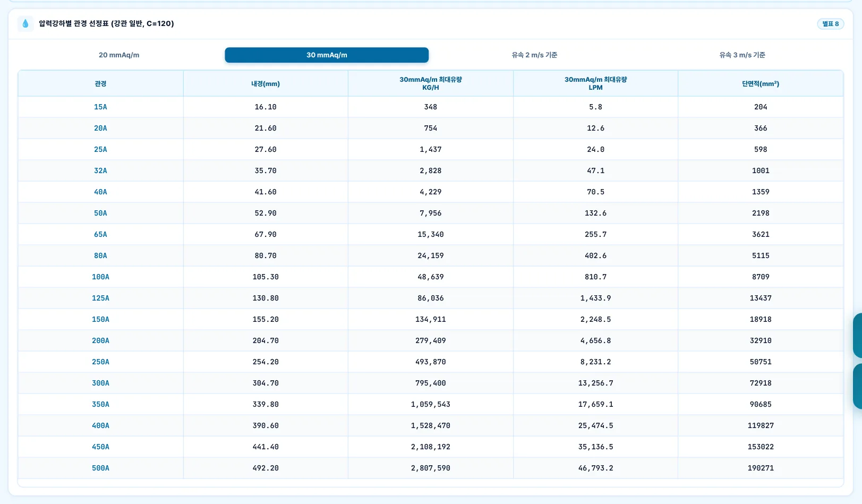This screenshot has width=862, height=504.
Task: Select the 15A pipe size cell
Action: pos(100,107)
